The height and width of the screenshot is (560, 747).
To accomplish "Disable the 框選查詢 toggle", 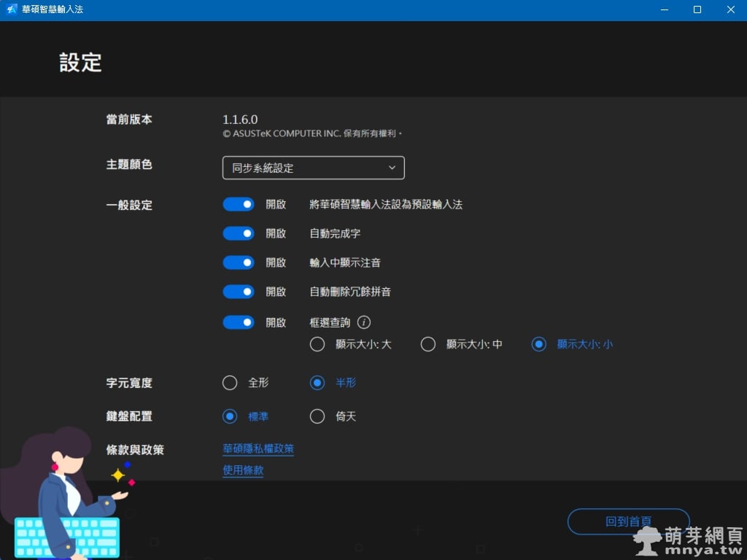I will point(239,322).
